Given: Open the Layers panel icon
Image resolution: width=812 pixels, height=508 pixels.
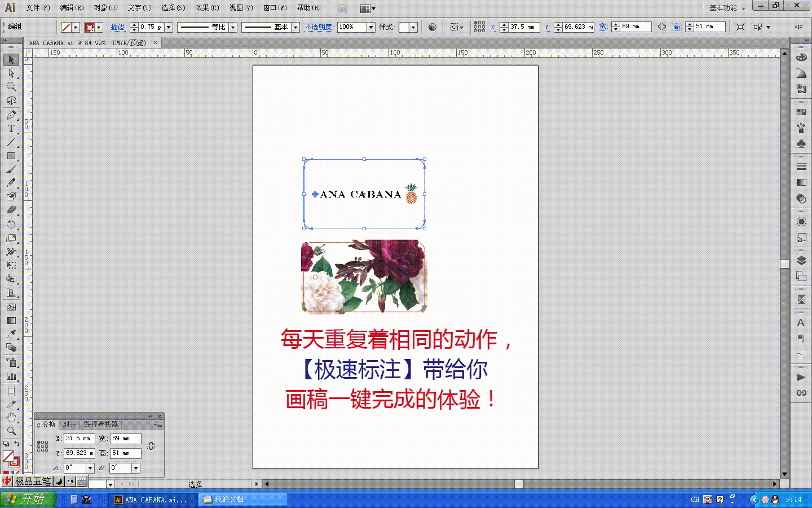Looking at the screenshot, I should pos(801,260).
